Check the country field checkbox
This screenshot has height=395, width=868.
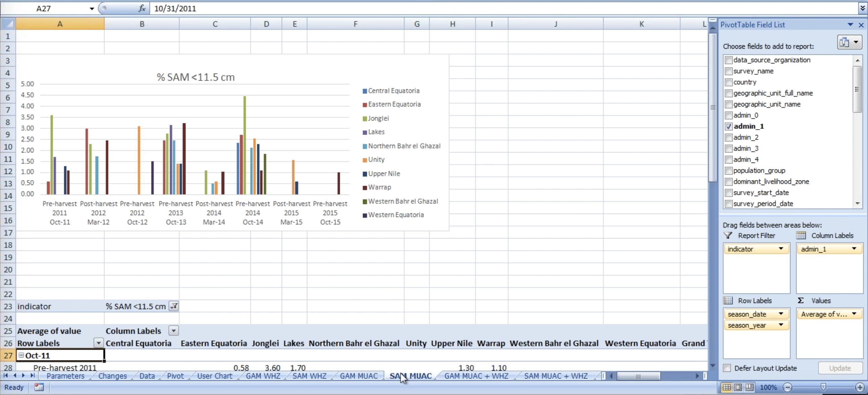coord(729,82)
